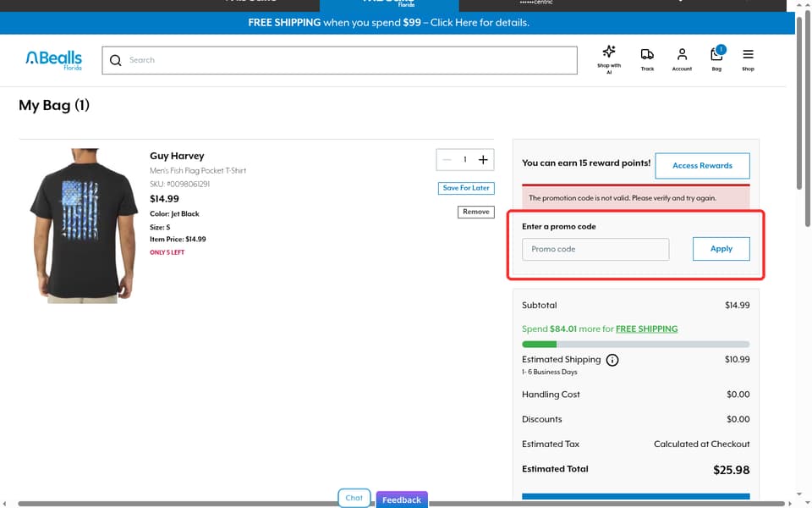Open the Chat widget
The height and width of the screenshot is (508, 812).
click(354, 498)
